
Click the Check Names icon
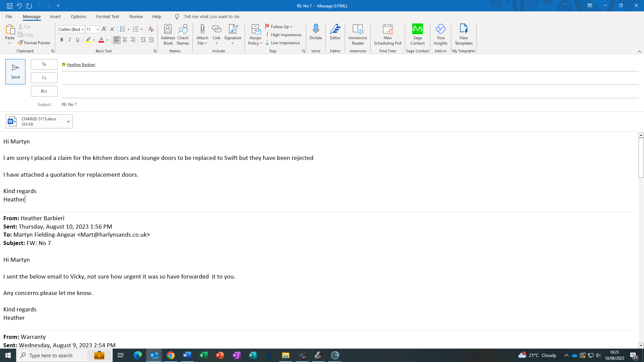pos(183,34)
